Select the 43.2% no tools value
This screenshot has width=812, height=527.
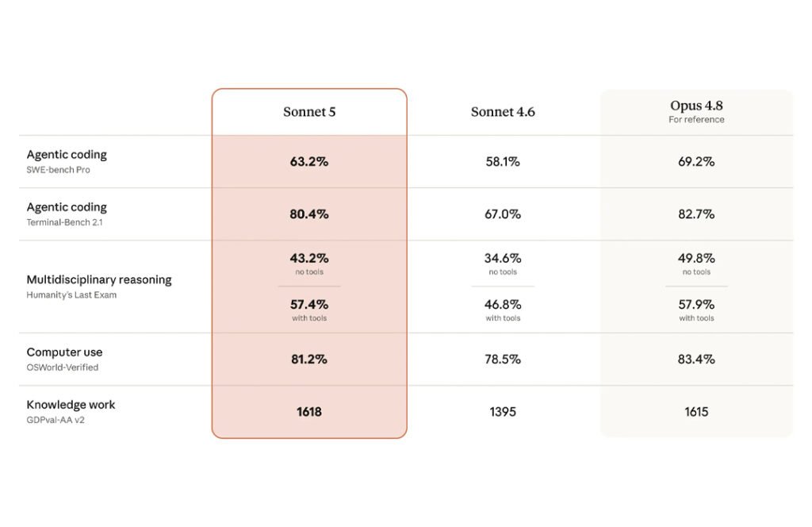tap(309, 258)
